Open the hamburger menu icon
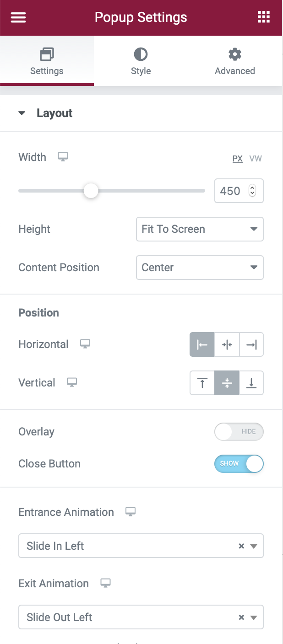 coord(18,17)
